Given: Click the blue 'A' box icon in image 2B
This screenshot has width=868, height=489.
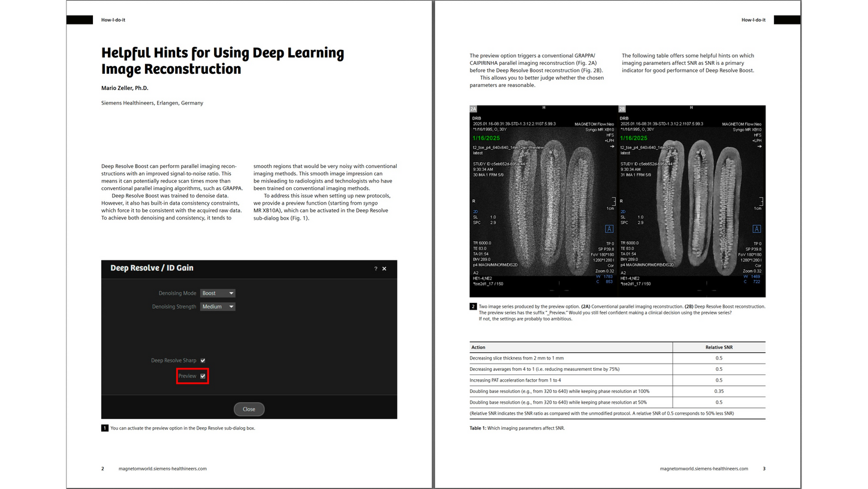Looking at the screenshot, I should (x=757, y=229).
